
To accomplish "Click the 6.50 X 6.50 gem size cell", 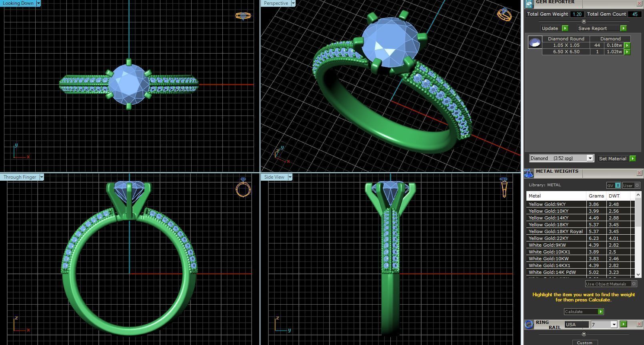I will [x=566, y=52].
